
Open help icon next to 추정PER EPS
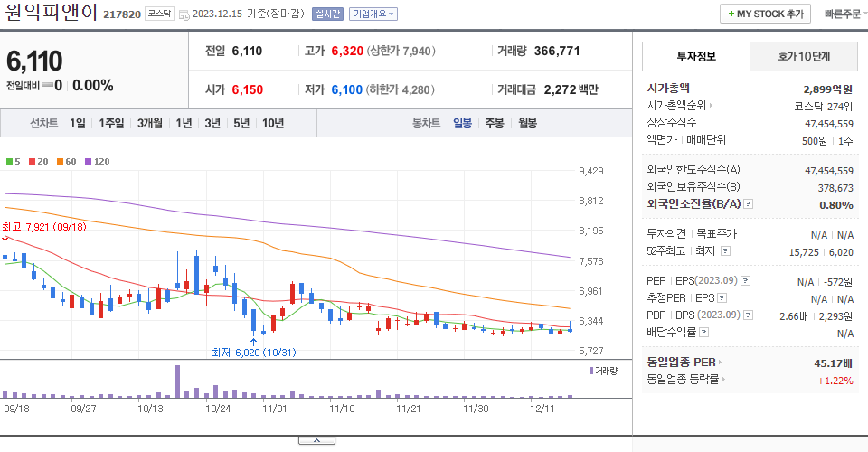point(722,298)
